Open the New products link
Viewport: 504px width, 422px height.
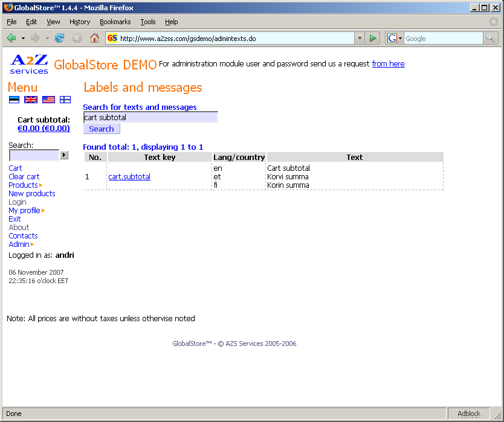[32, 194]
